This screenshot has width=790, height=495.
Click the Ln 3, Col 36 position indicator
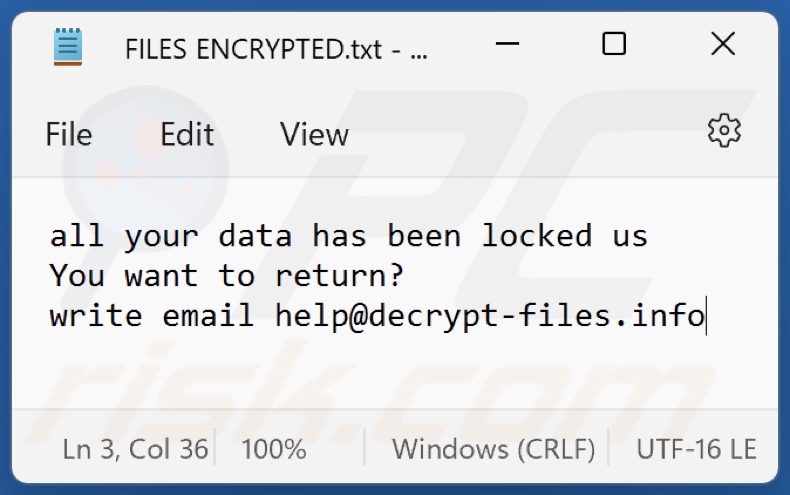coord(135,449)
